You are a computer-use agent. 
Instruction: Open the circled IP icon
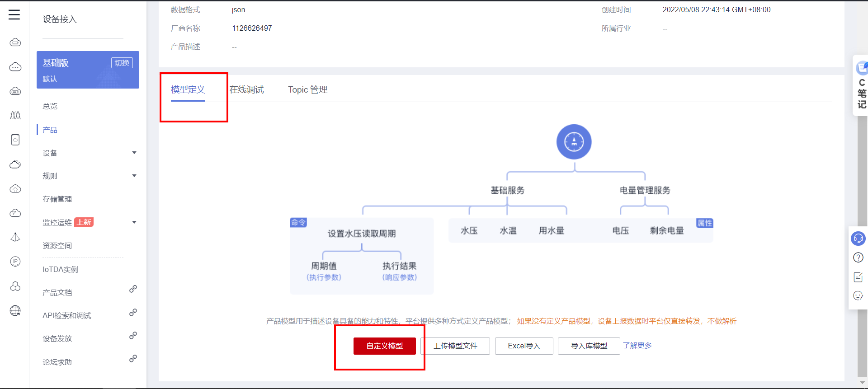pyautogui.click(x=15, y=262)
